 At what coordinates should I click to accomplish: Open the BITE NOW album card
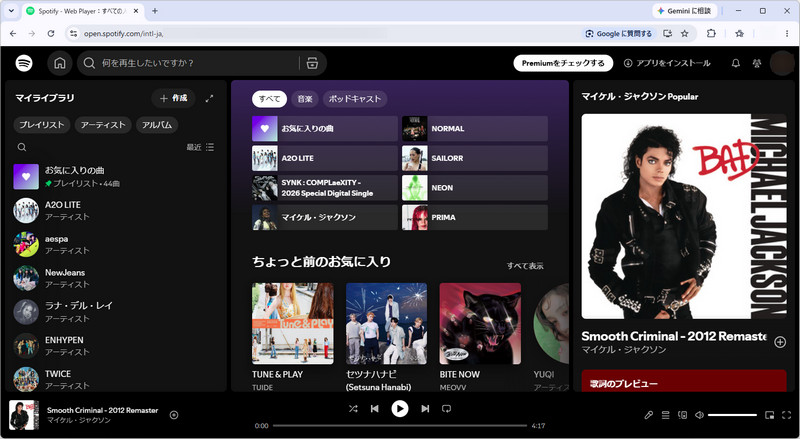click(480, 337)
